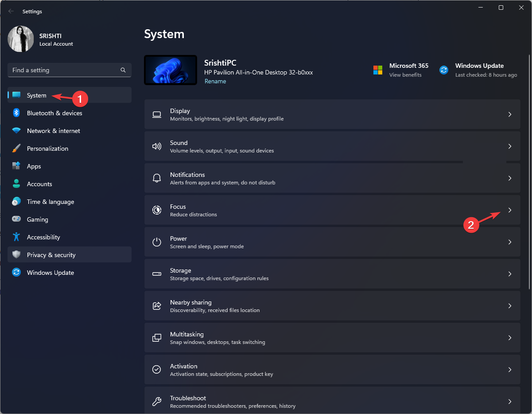The height and width of the screenshot is (414, 532).
Task: Click the Time & language clock-globe icon
Action: coord(16,202)
